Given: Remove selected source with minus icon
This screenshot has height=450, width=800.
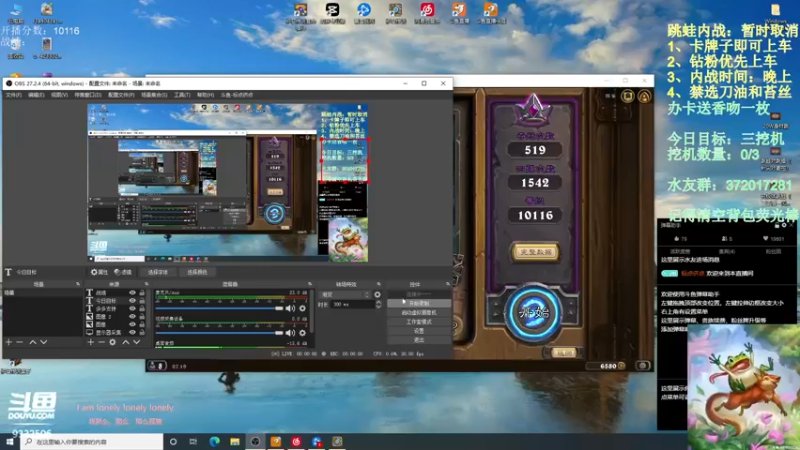Looking at the screenshot, I should pyautogui.click(x=102, y=342).
